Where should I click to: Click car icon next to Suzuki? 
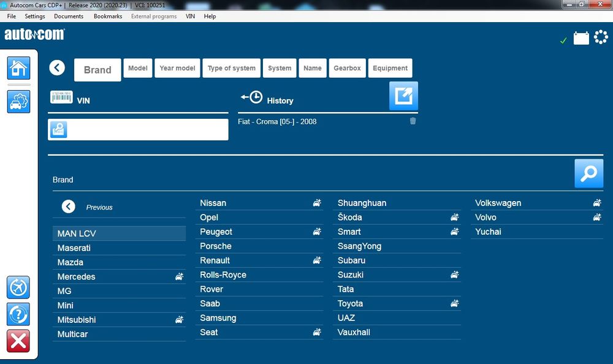coord(455,275)
